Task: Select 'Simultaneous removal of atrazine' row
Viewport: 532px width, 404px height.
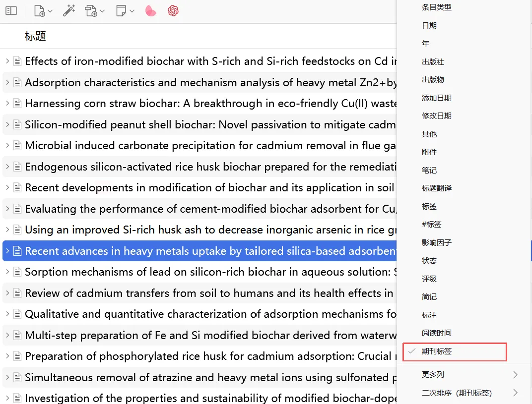Action: tap(199, 378)
